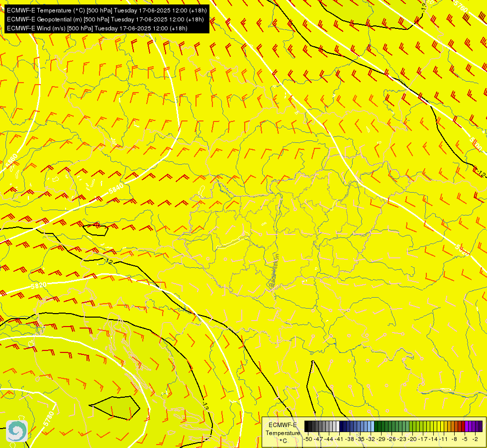Screen dimensions: 487x448
Task: Click the ECMWF-E Temperature °C legend title
Action: click(x=283, y=433)
